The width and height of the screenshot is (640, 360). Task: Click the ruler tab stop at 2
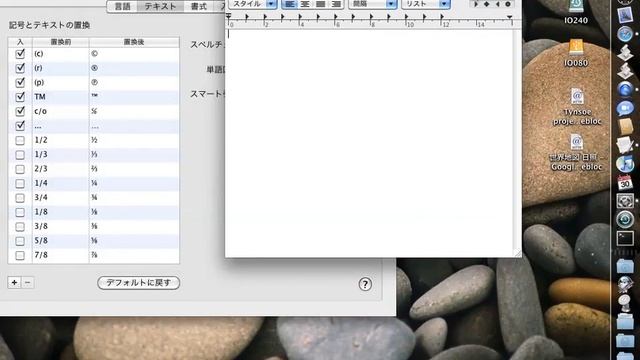pyautogui.click(x=264, y=18)
